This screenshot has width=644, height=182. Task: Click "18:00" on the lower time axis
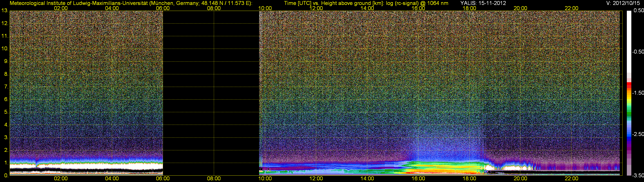click(x=469, y=179)
